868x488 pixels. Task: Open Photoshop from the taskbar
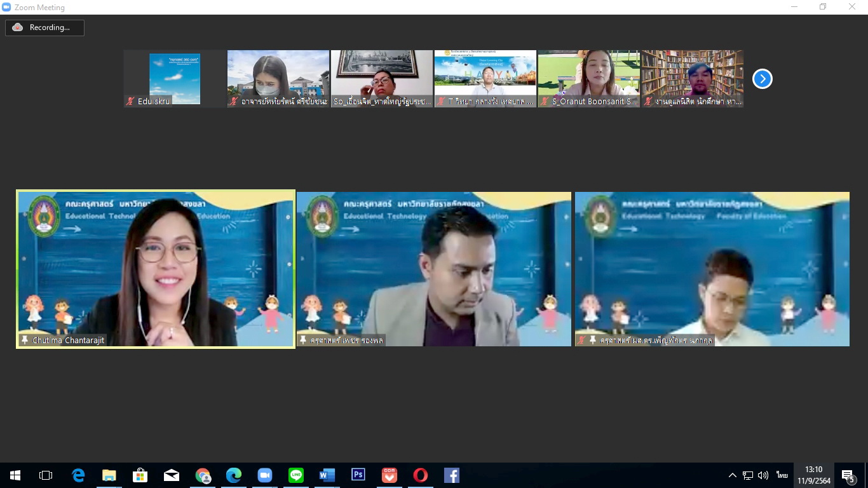pos(358,475)
